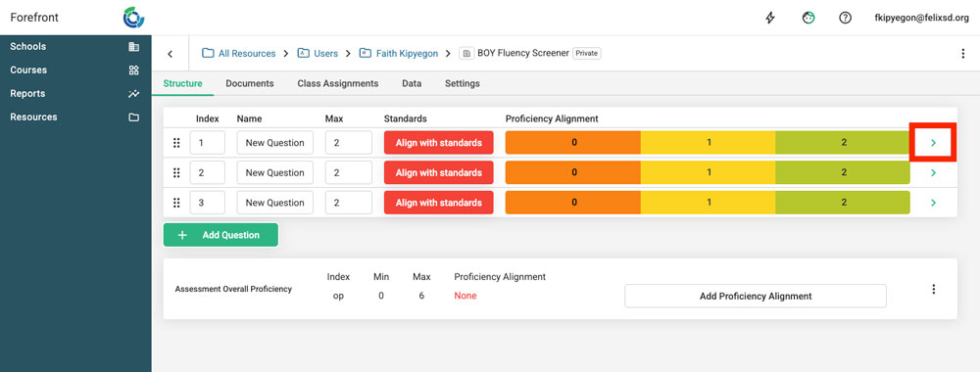The image size is (980, 372).
Task: Expand question 1 with the green chevron
Action: pos(933,143)
